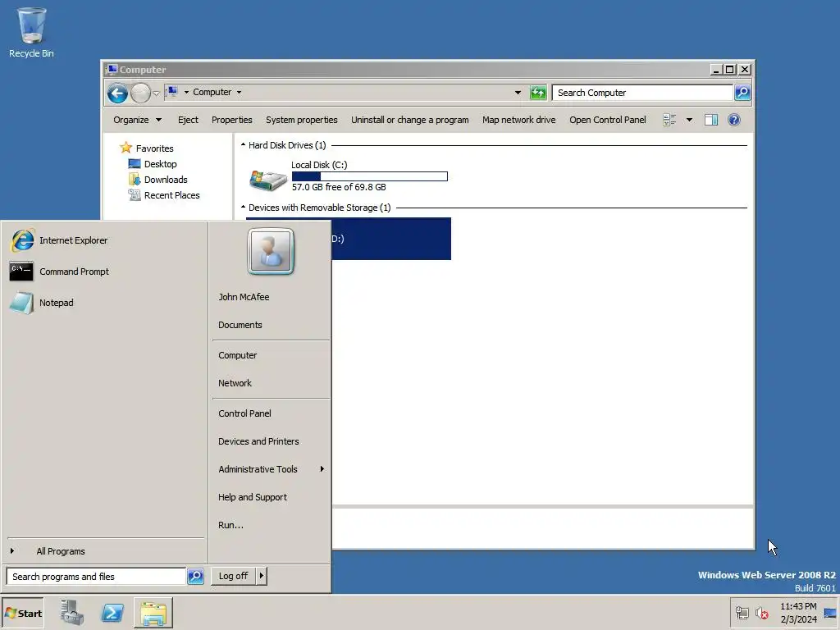The height and width of the screenshot is (630, 840).
Task: Click the Show desktop icon in tray
Action: click(830, 613)
